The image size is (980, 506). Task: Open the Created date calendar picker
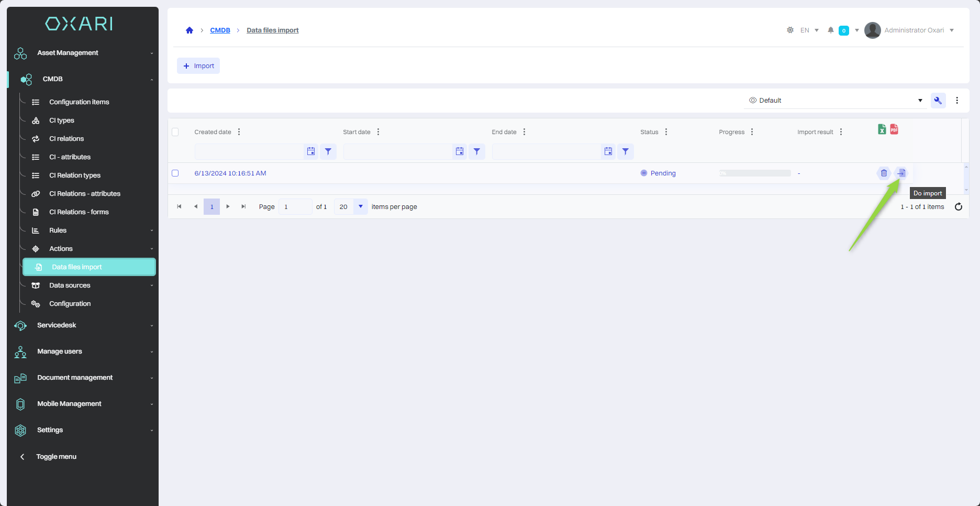311,151
